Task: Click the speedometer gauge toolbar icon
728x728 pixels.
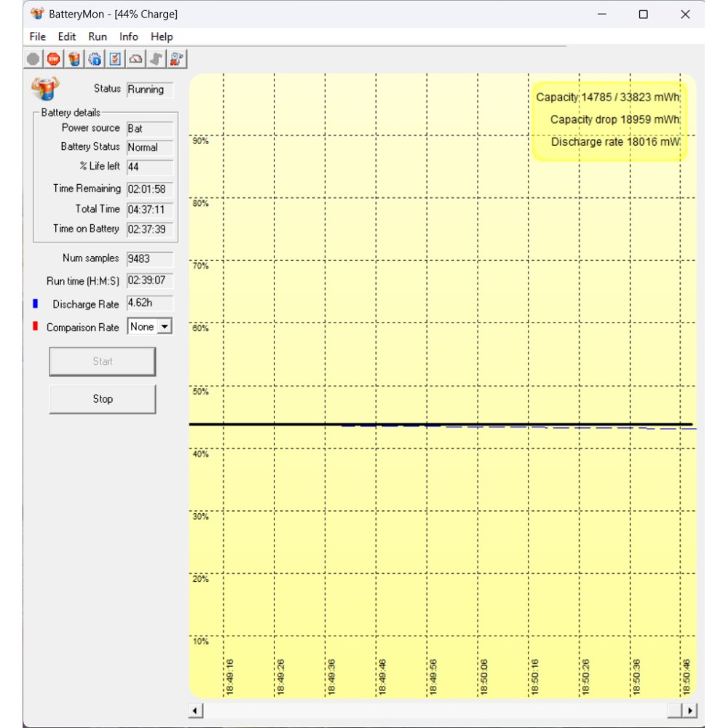Action: click(135, 59)
